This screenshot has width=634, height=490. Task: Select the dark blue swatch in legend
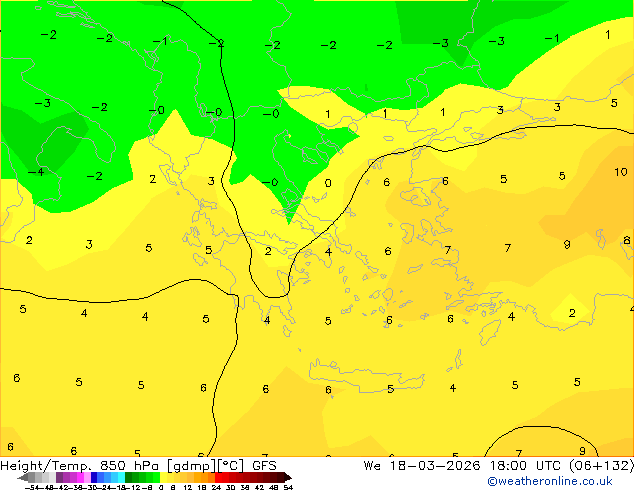pos(94,477)
